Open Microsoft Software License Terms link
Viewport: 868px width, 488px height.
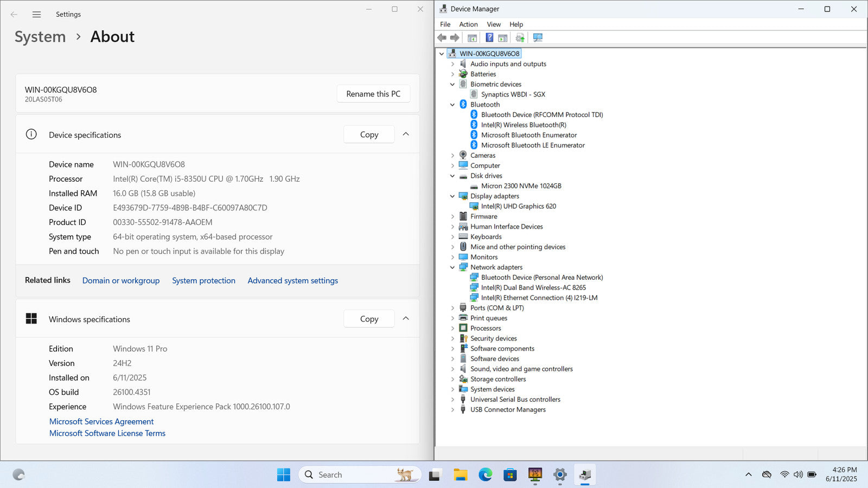[107, 433]
